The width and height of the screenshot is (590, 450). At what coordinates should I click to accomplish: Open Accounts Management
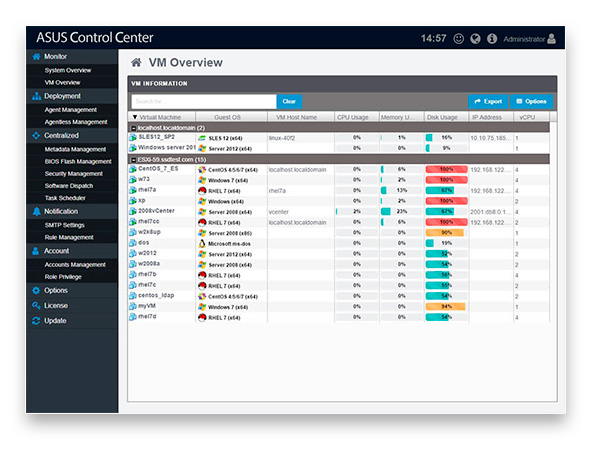[75, 265]
